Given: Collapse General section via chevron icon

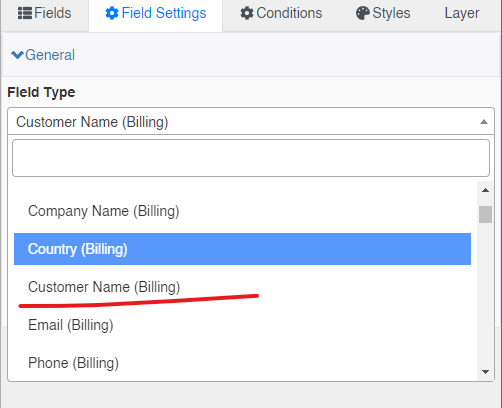Looking at the screenshot, I should click(x=17, y=55).
